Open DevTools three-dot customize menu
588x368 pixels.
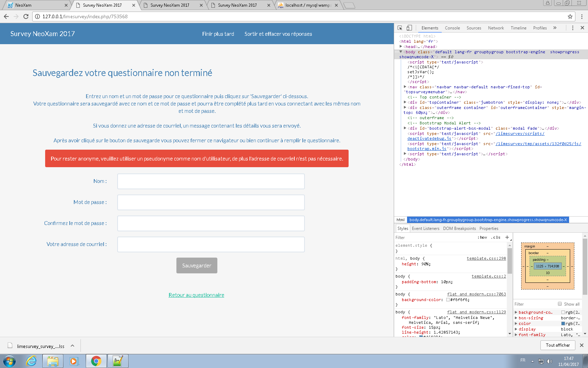tap(573, 28)
